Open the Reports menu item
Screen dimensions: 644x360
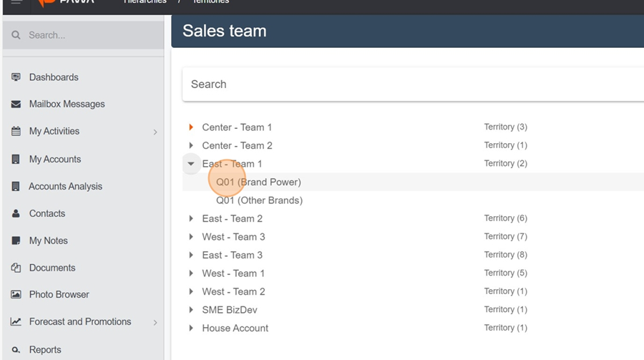pos(45,350)
